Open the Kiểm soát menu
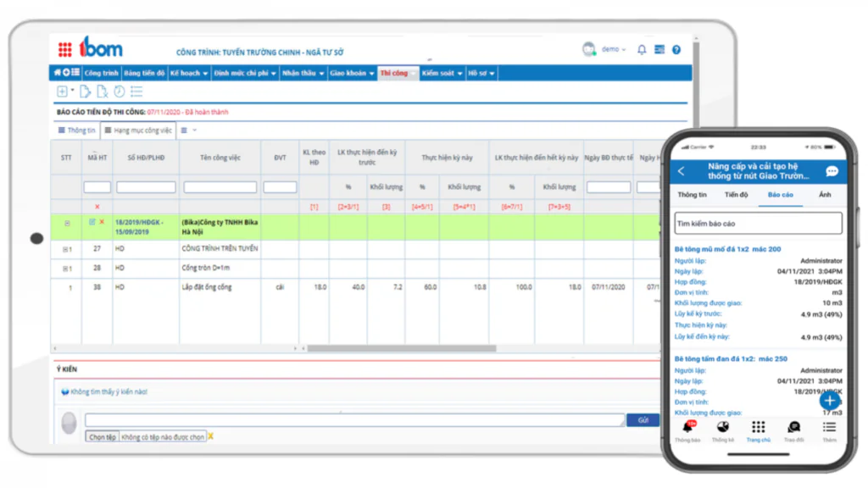Screen dimensions: 868x488 [x=442, y=73]
